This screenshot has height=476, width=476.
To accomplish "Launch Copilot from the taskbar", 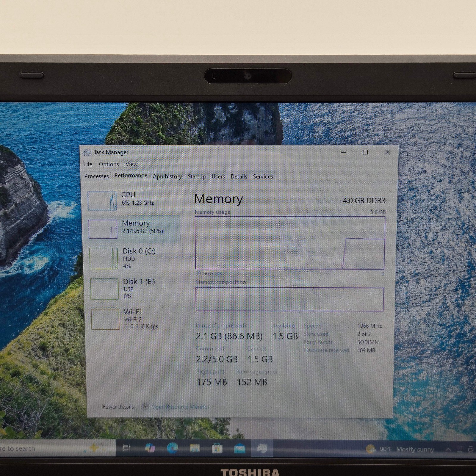I will point(150,448).
